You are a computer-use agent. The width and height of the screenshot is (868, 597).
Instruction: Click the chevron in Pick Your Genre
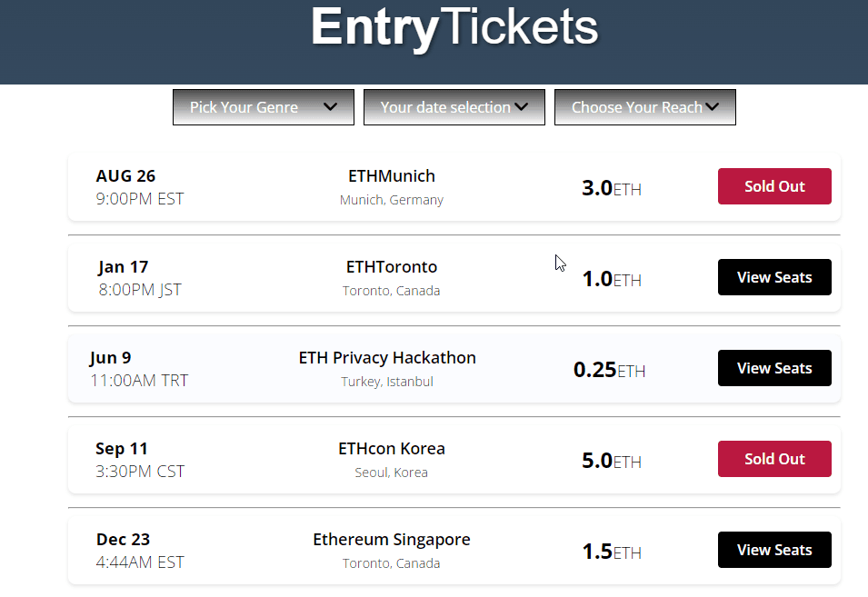click(331, 107)
